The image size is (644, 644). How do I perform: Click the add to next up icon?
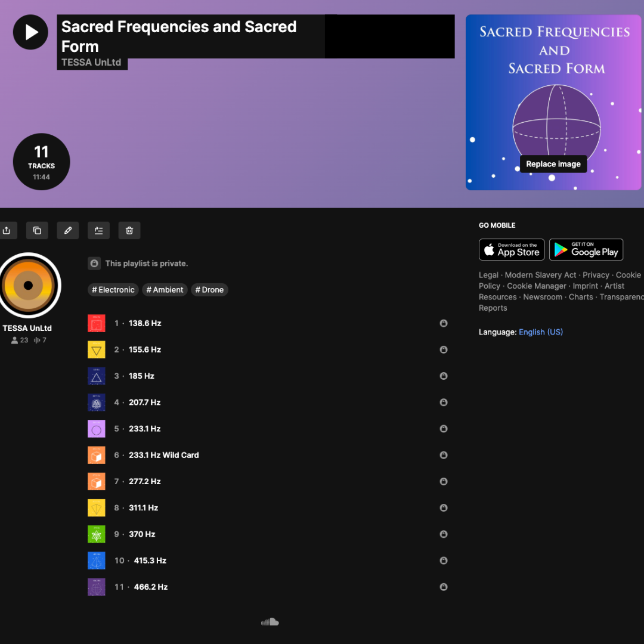click(x=98, y=230)
